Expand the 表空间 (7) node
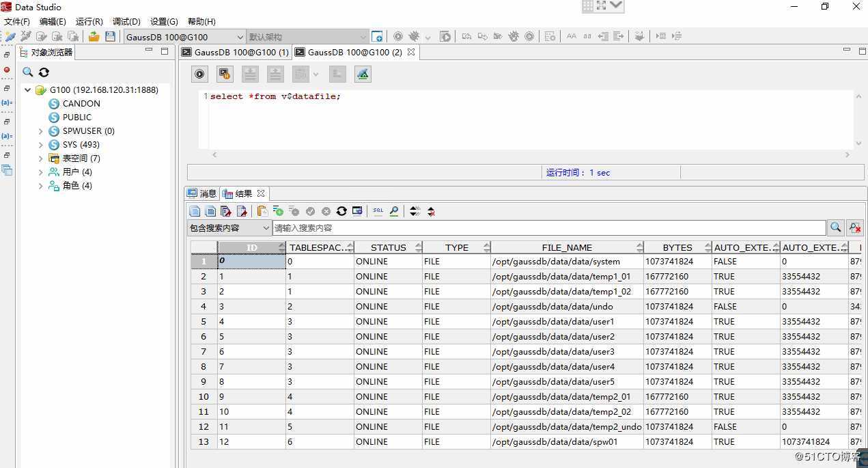This screenshot has width=868, height=468. pos(41,159)
